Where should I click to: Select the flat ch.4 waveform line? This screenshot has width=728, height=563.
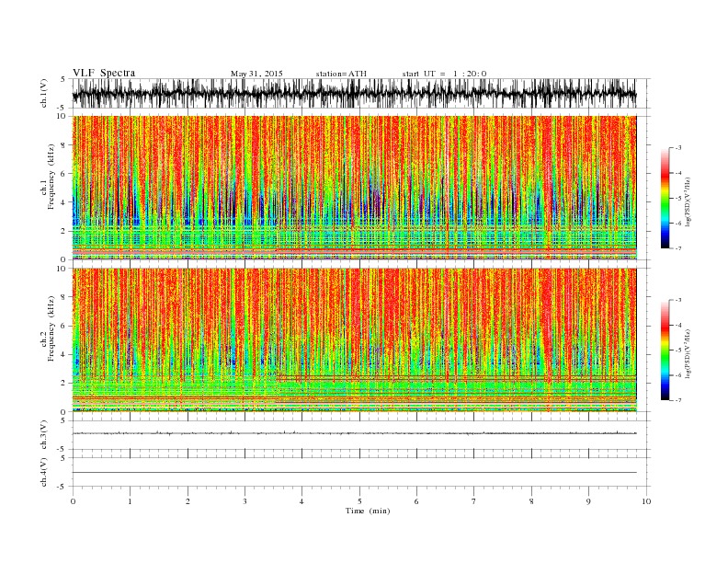click(354, 473)
